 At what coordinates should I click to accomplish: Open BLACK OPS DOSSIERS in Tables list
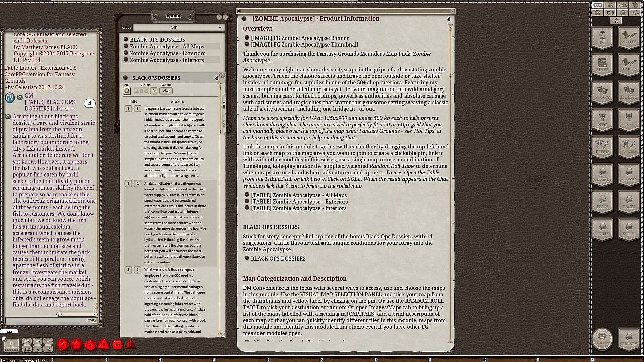click(157, 40)
